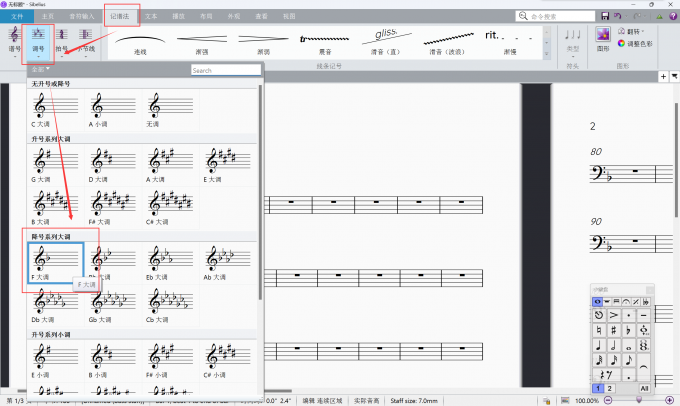Select the wavy glissando line
This screenshot has width=680, height=406.
(447, 43)
